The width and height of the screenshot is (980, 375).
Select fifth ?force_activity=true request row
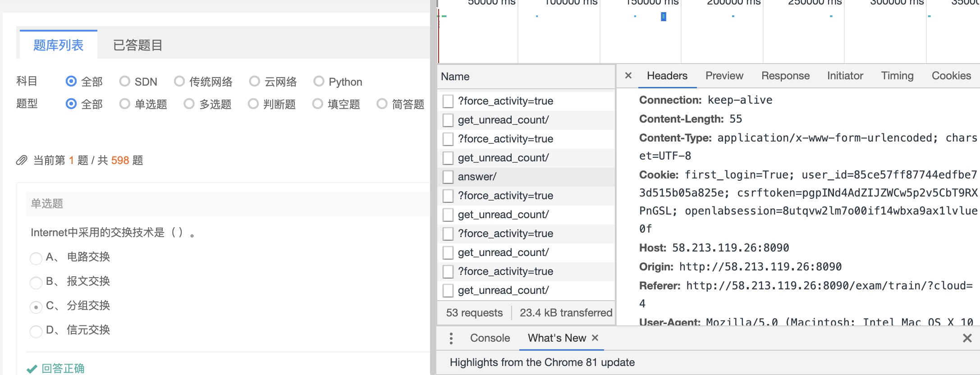[526, 271]
